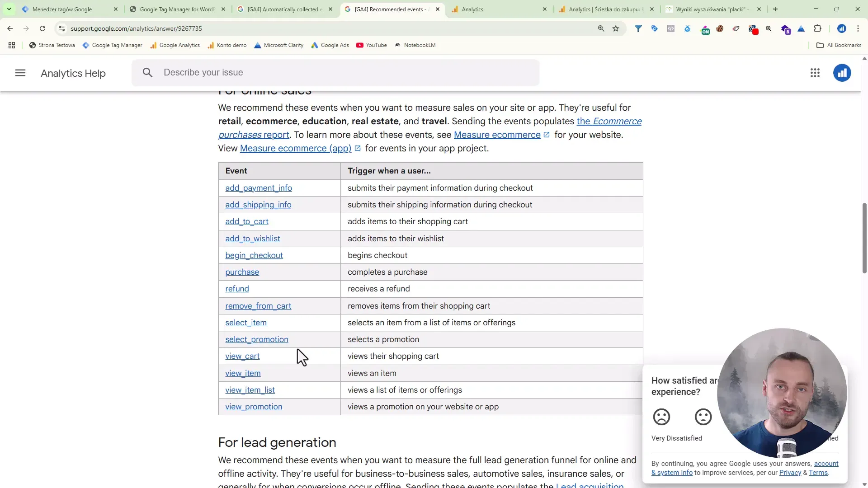This screenshot has width=868, height=488.
Task: Select the Very Dissatisfied sad face
Action: pyautogui.click(x=661, y=417)
